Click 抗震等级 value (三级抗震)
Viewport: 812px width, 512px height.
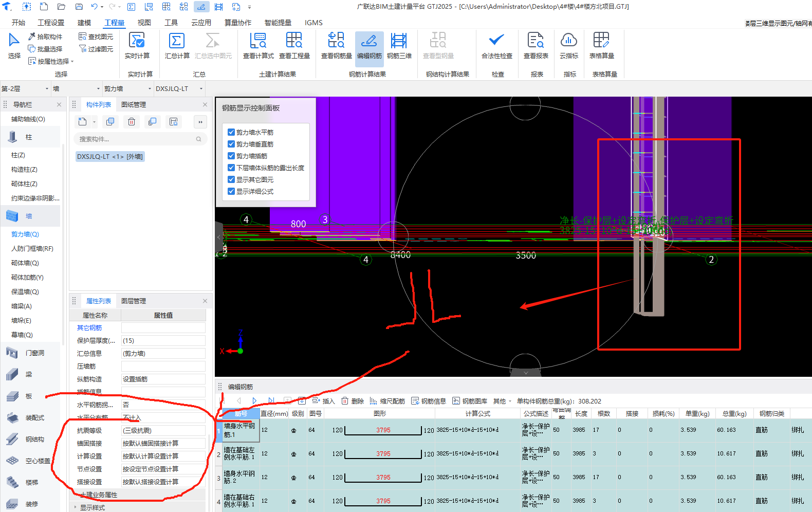[163, 430]
